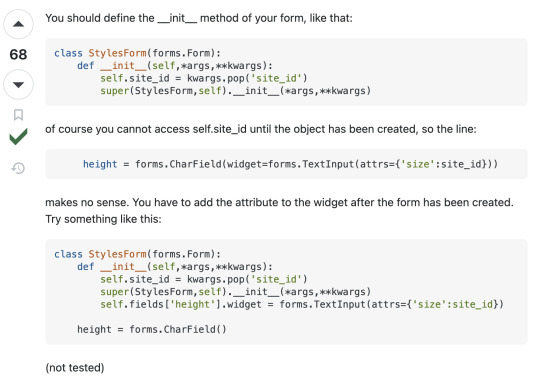Click the intro sentence about defining __init__
The width and height of the screenshot is (540, 391).
(x=199, y=18)
